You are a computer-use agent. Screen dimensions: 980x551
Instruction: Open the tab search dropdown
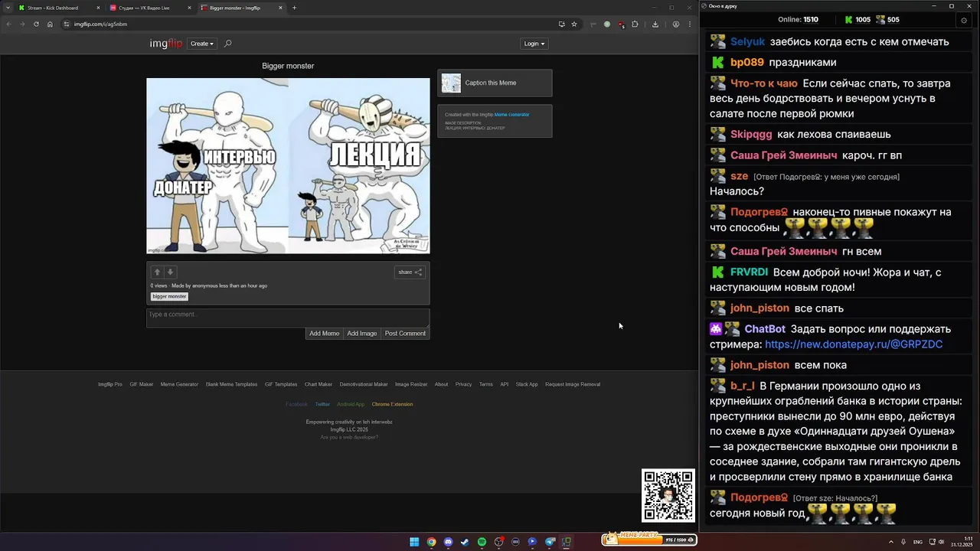tap(8, 8)
